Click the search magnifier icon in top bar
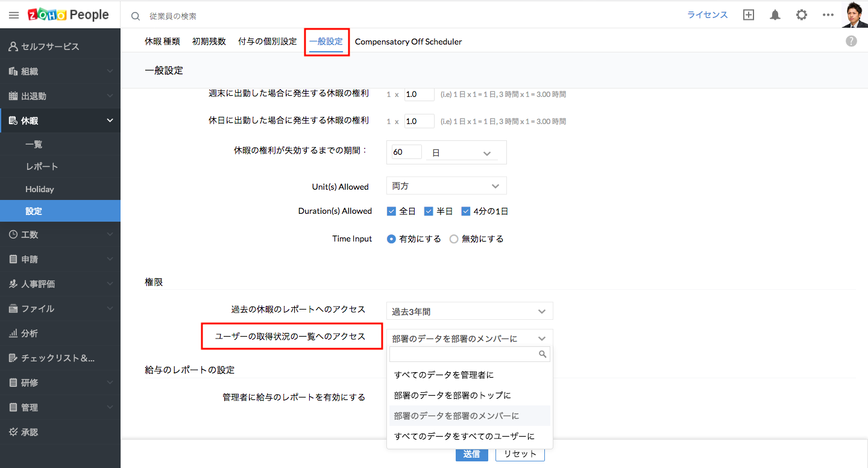 [x=136, y=16]
